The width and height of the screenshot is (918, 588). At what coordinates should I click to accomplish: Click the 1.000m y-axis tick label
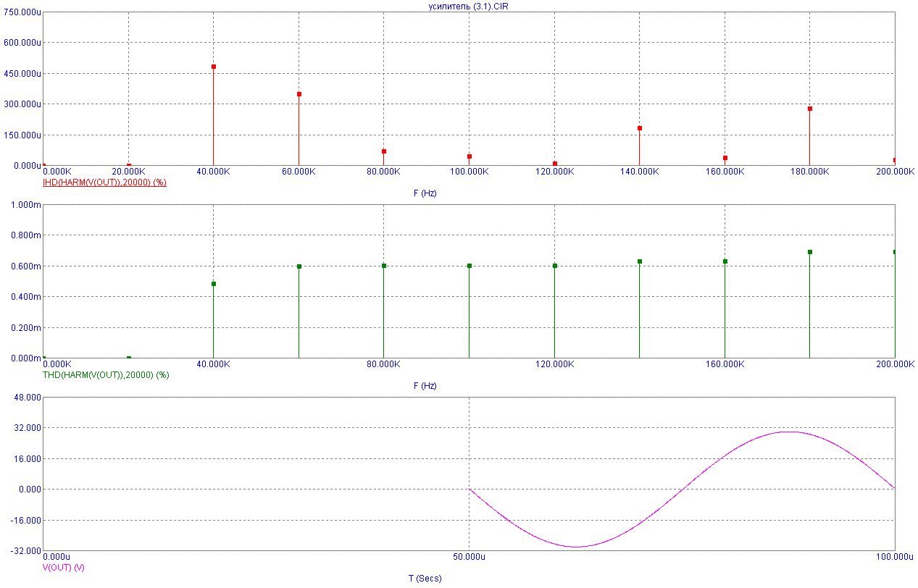(x=25, y=205)
